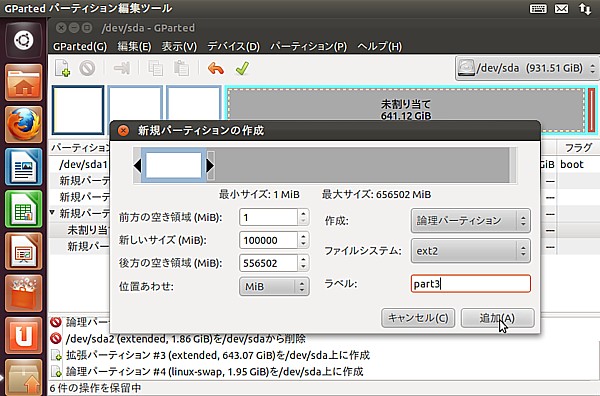This screenshot has width=600, height=396.
Task: Open the ヘルプ(H) menu
Action: 380,46
